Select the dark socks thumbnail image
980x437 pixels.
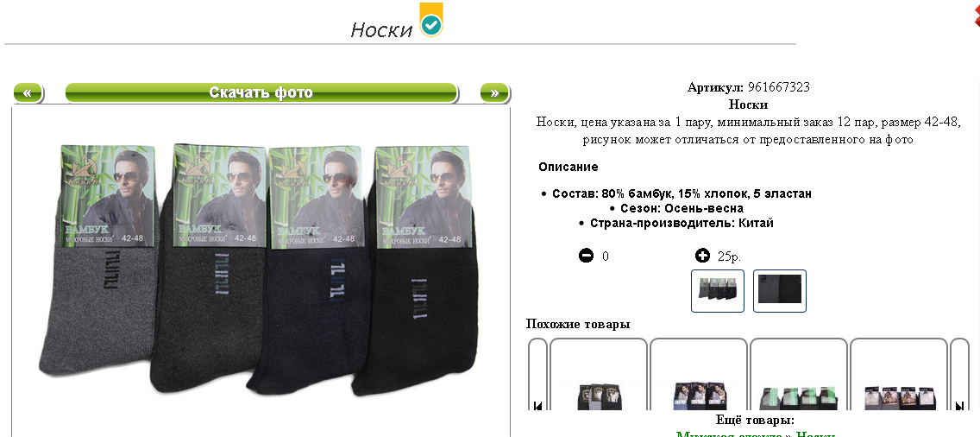[779, 290]
